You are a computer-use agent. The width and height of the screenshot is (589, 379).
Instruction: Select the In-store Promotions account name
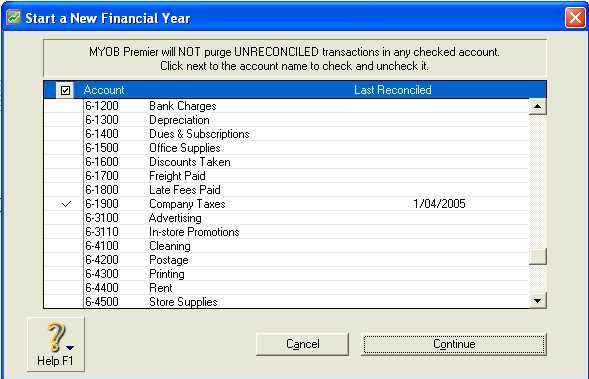click(194, 232)
